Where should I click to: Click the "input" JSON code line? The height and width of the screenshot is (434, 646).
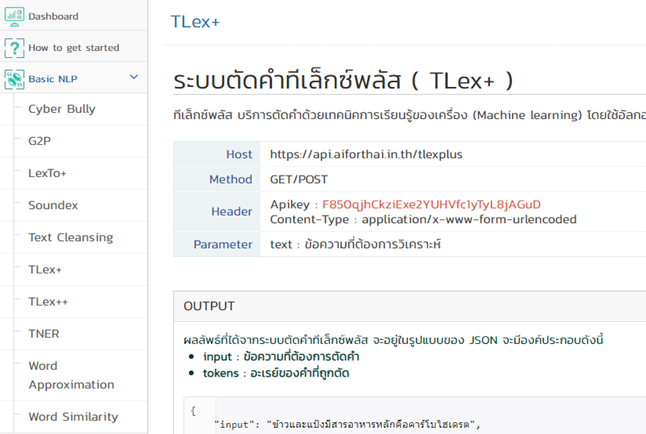point(347,424)
